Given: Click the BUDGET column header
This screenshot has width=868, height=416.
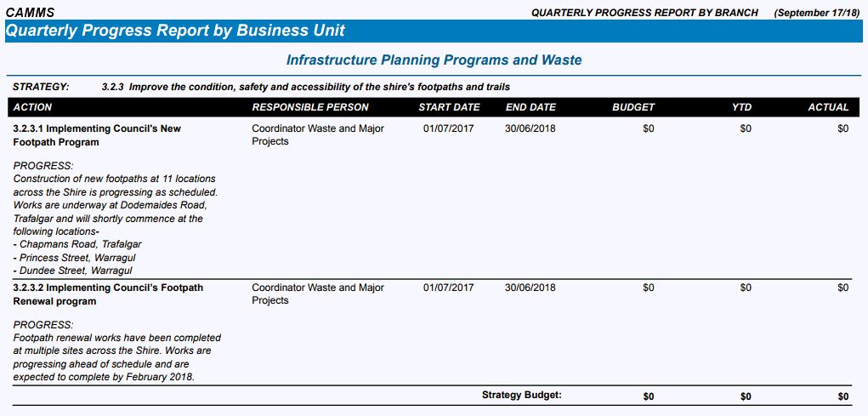Looking at the screenshot, I should click(633, 107).
